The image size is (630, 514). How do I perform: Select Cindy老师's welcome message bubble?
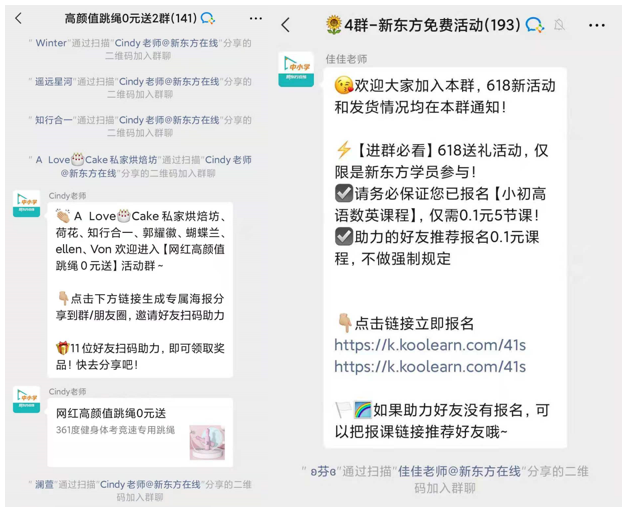click(140, 290)
